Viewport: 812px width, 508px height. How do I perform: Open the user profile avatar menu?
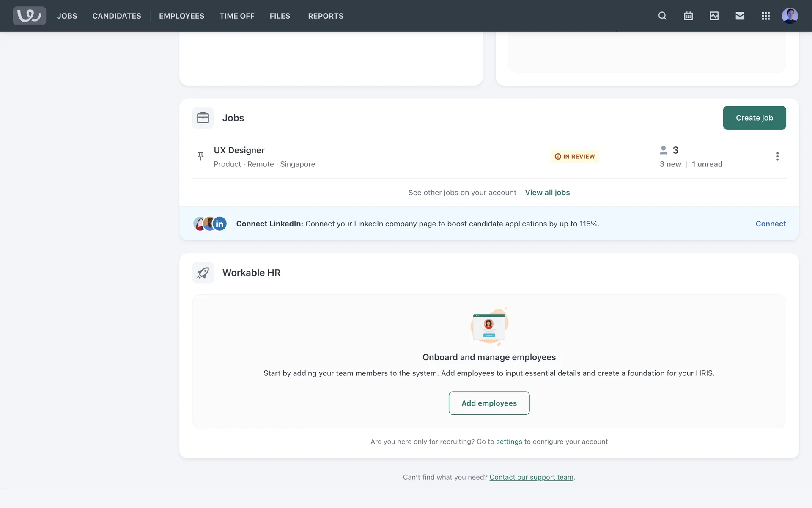[x=790, y=16]
